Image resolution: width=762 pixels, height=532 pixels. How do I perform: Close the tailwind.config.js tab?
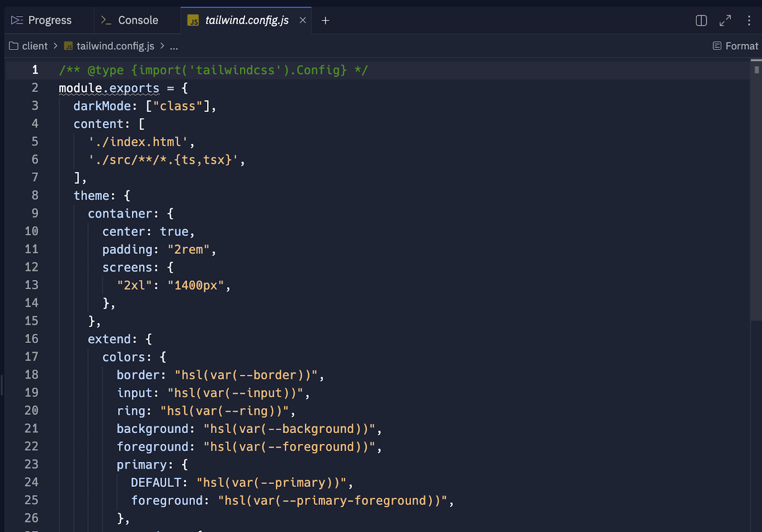pyautogui.click(x=302, y=20)
